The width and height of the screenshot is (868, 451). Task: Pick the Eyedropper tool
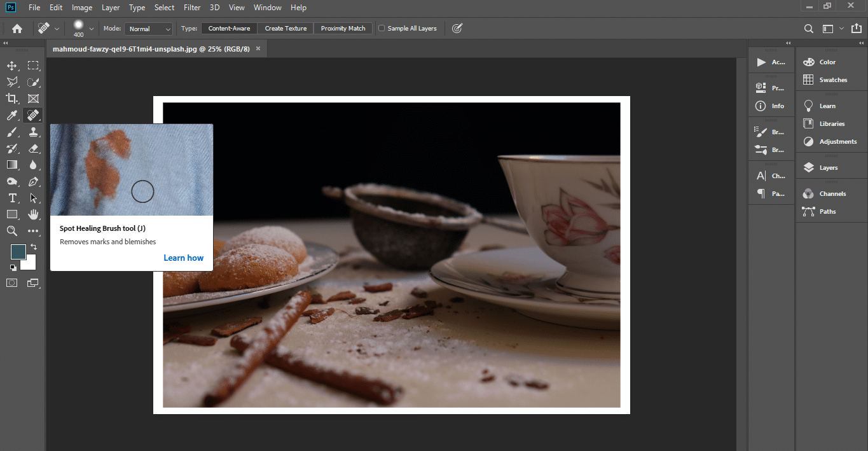coord(11,115)
